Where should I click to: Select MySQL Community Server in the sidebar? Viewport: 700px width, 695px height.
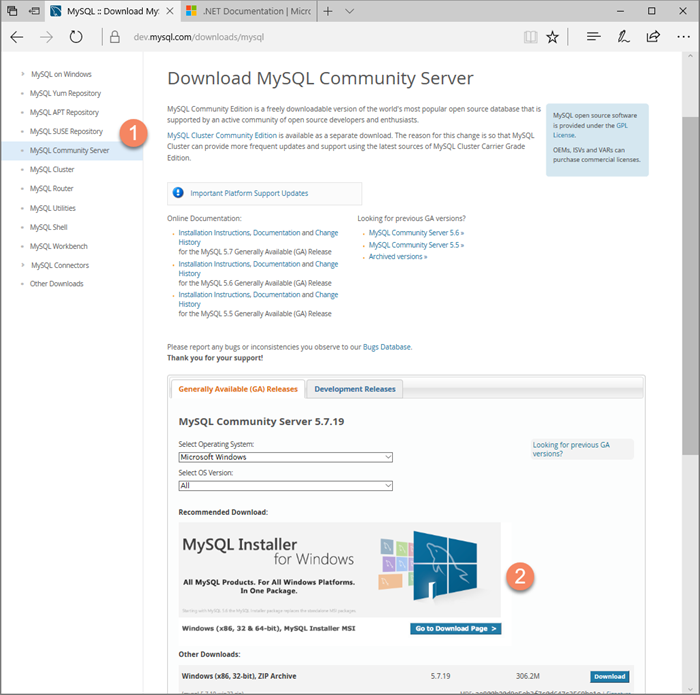[x=69, y=150]
